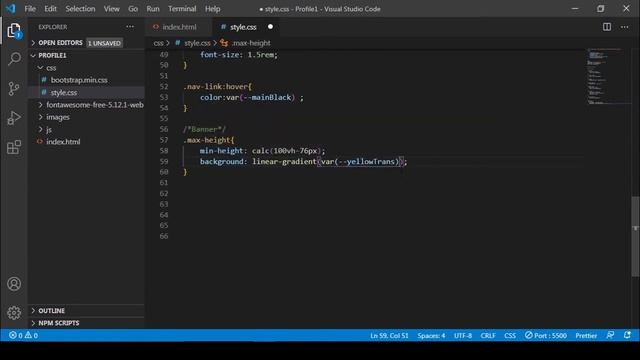640x360 pixels.
Task: Click the .max-height breadcrumb symbol
Action: tap(251, 43)
